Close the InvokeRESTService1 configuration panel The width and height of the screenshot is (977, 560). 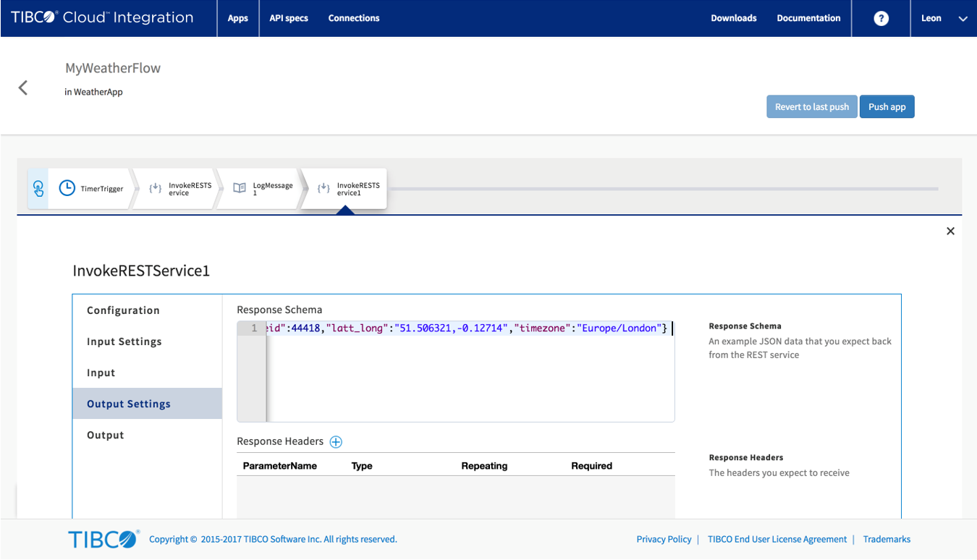pos(950,232)
